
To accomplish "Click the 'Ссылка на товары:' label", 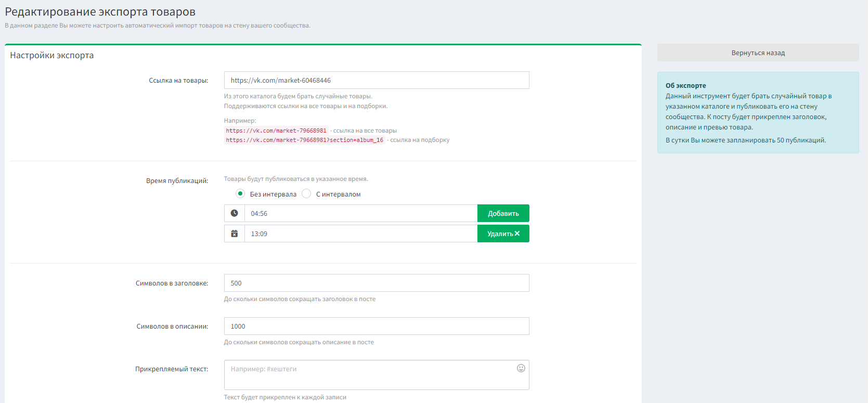I will 178,81.
